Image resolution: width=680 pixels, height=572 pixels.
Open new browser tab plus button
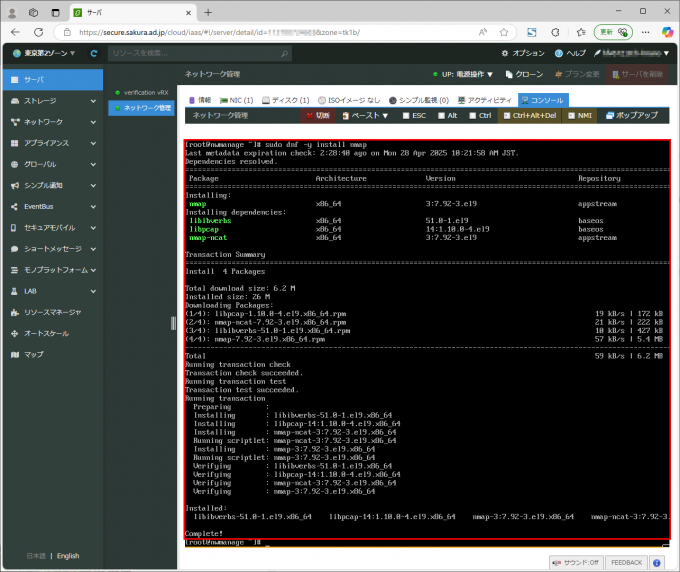point(208,13)
